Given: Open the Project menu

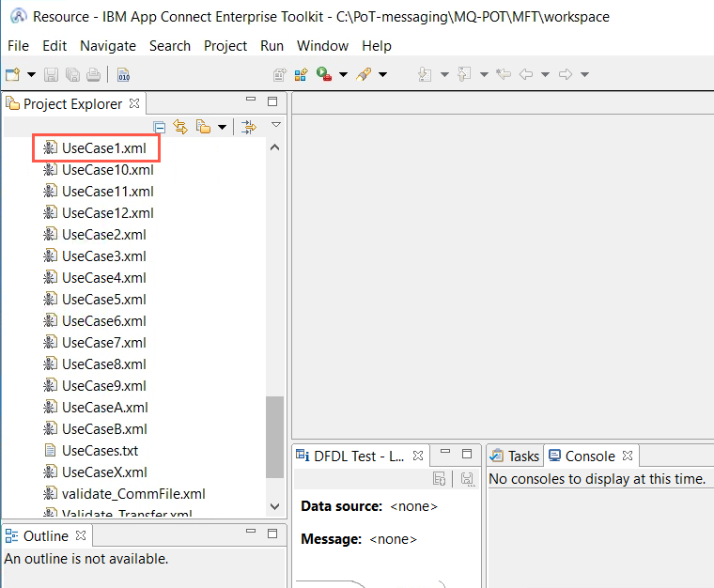Looking at the screenshot, I should coord(225,46).
